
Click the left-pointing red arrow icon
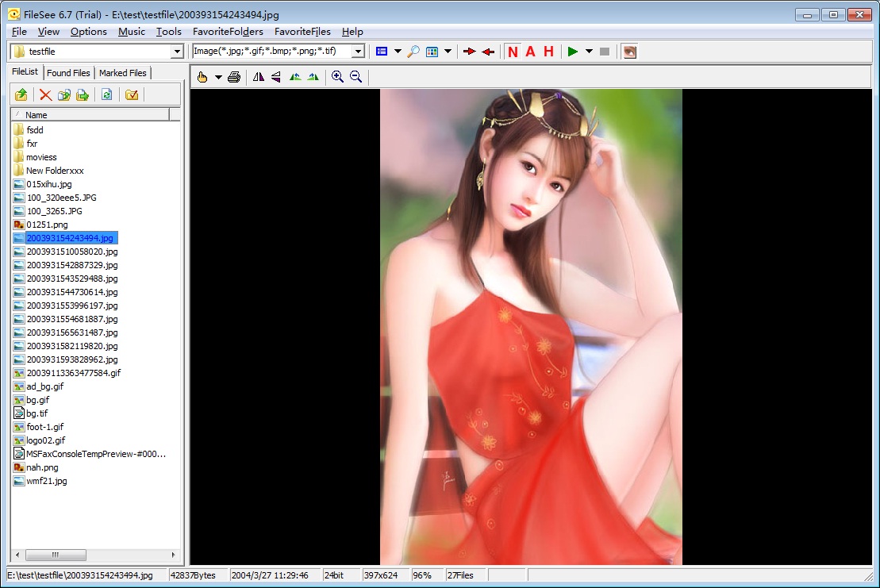point(488,52)
